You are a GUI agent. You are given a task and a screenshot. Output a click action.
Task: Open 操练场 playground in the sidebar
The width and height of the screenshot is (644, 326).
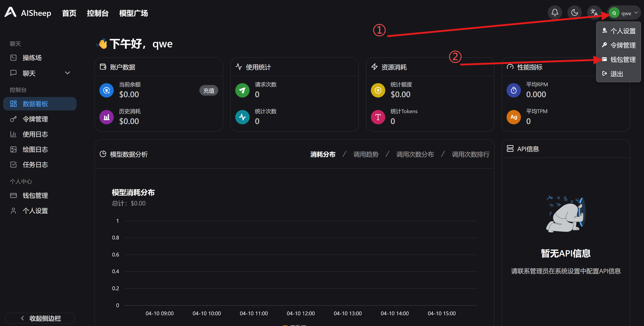[32, 58]
